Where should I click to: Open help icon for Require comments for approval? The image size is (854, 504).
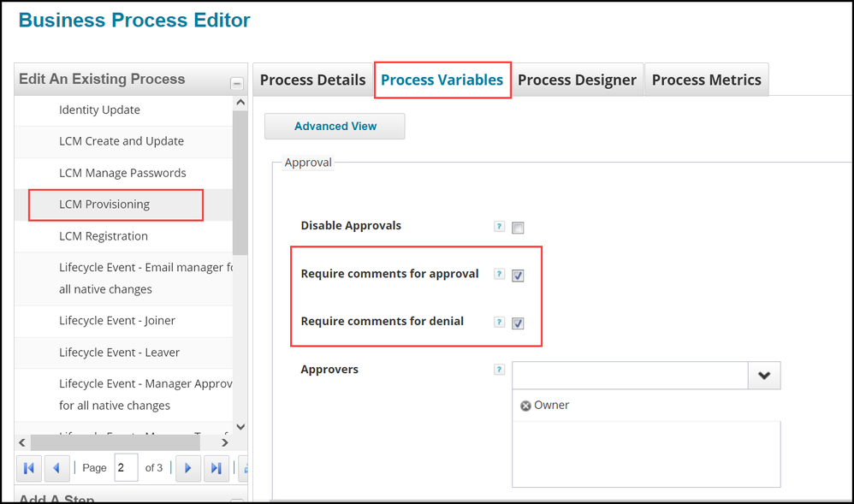pyautogui.click(x=499, y=275)
